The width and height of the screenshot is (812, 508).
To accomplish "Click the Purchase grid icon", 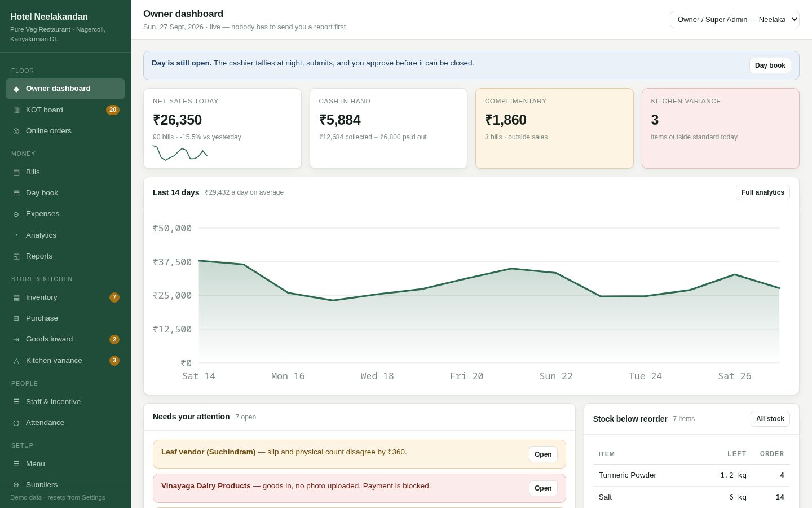I will click(x=16, y=318).
